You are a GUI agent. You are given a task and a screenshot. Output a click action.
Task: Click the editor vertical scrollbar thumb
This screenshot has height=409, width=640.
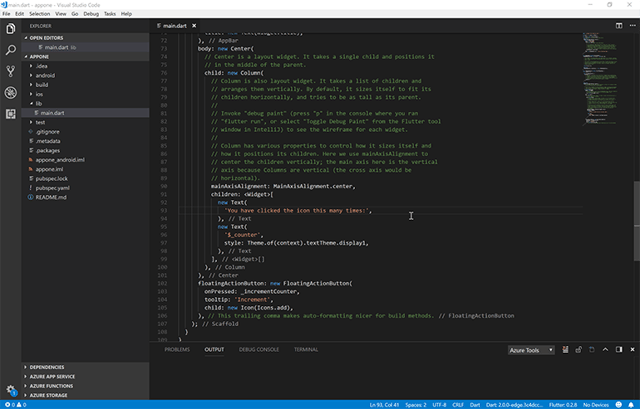pyautogui.click(x=637, y=220)
